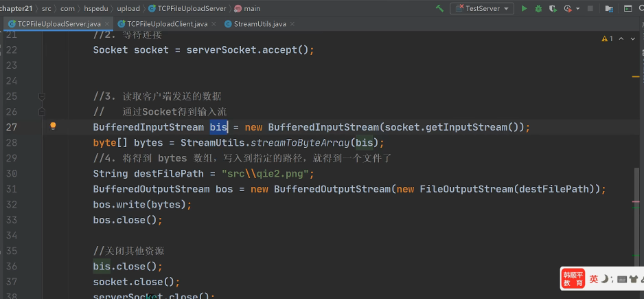Click destFilePath variable declaration on line 30
Viewport: 644px width, 299px height.
[x=169, y=174]
